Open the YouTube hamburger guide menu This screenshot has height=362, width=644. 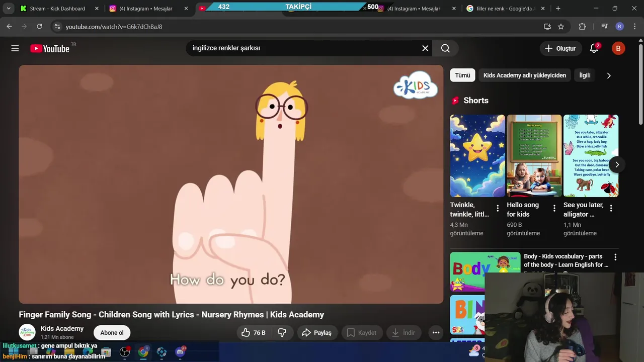click(x=15, y=48)
